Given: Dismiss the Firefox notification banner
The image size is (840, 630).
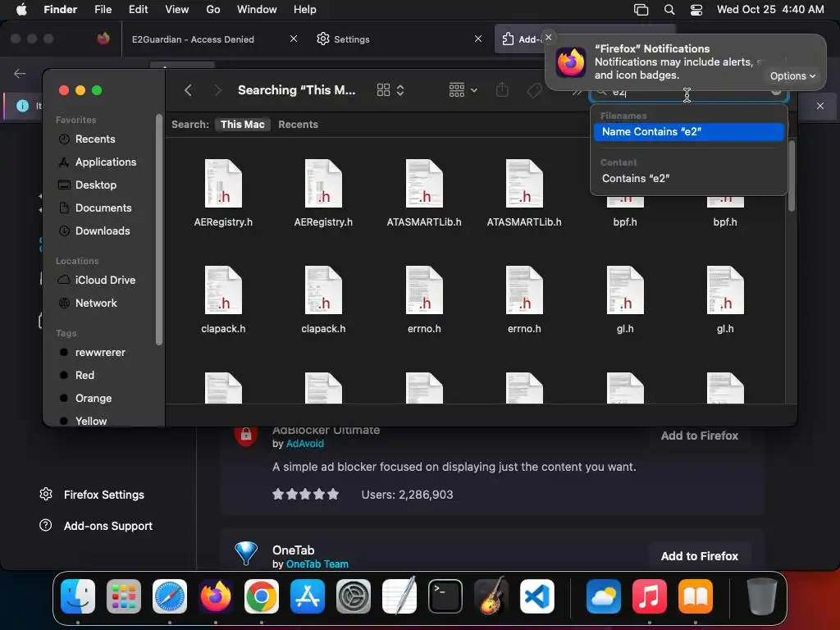Looking at the screenshot, I should click(548, 38).
